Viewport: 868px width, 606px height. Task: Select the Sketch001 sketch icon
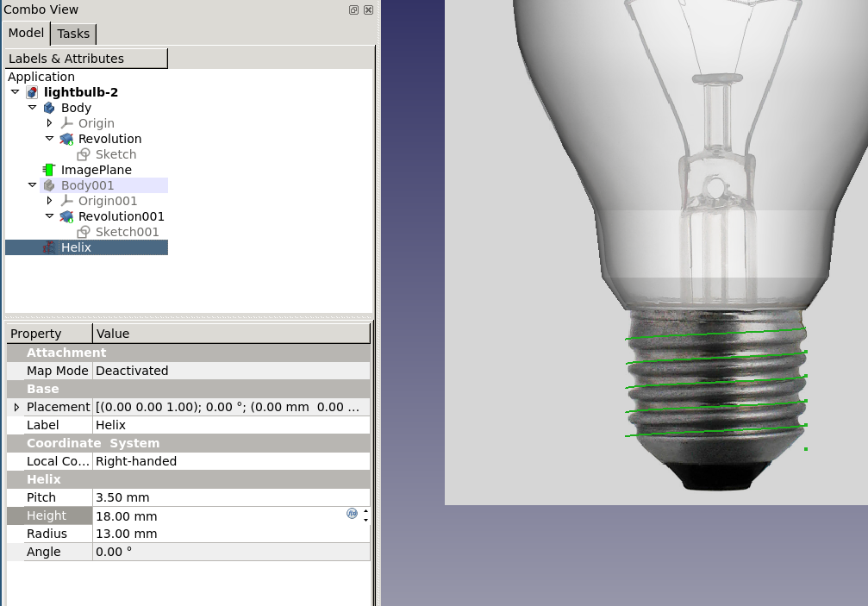pyautogui.click(x=84, y=232)
